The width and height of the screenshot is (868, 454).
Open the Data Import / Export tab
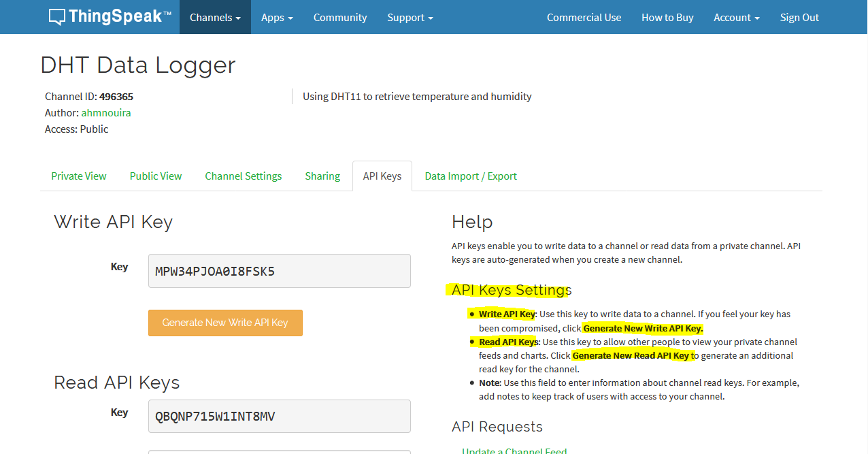471,176
